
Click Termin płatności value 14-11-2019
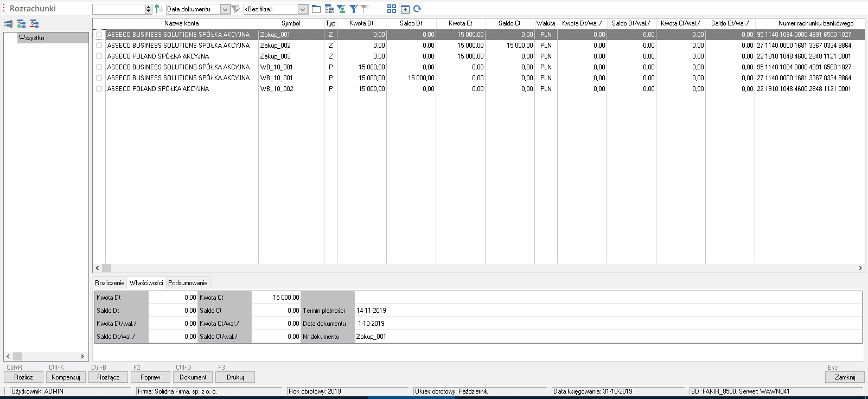click(x=371, y=311)
